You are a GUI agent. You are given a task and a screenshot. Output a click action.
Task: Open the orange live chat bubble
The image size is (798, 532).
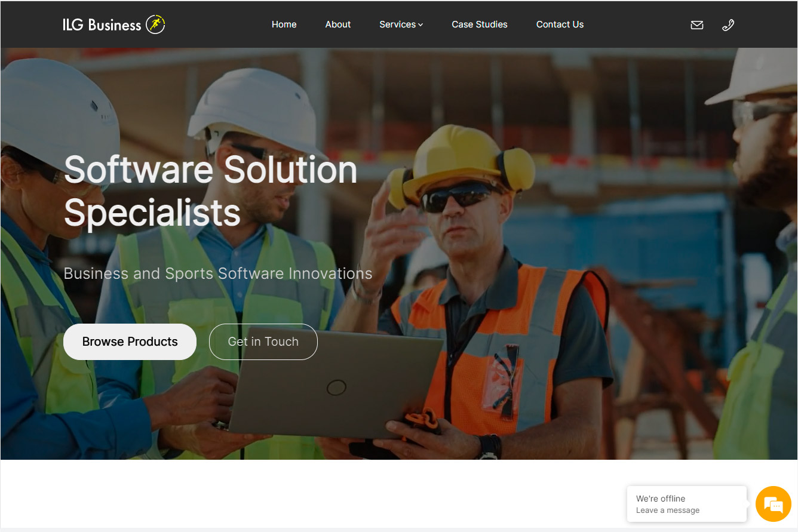[x=774, y=504]
